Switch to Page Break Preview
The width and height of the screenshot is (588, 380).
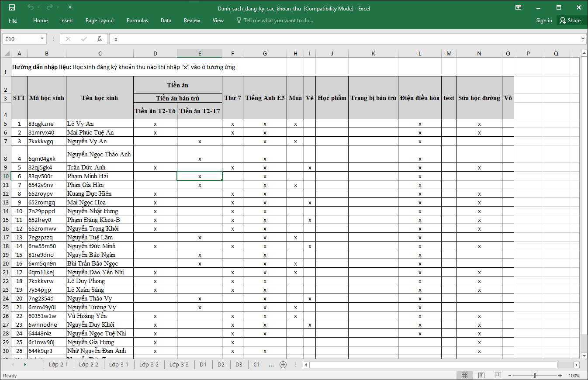coord(497,376)
